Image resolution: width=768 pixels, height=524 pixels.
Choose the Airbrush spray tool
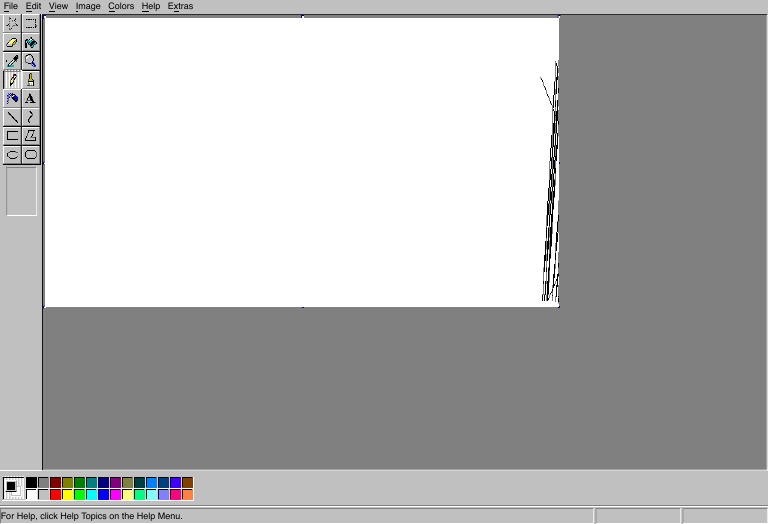click(x=12, y=98)
